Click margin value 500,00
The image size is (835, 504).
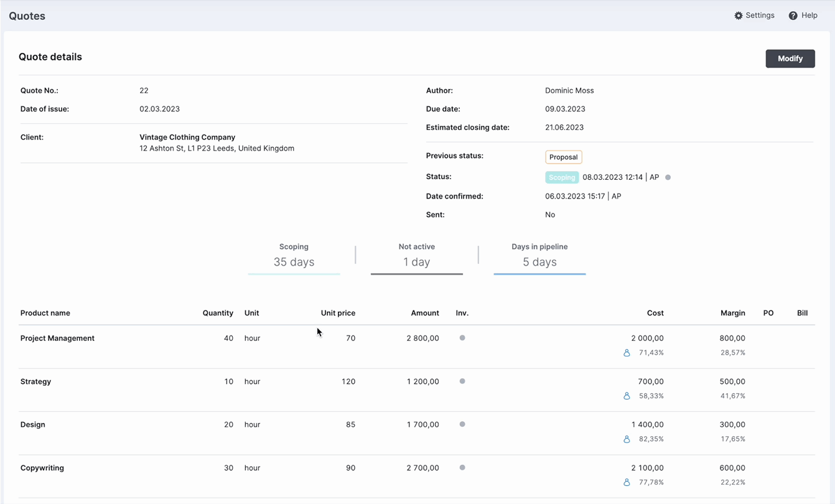pos(732,381)
